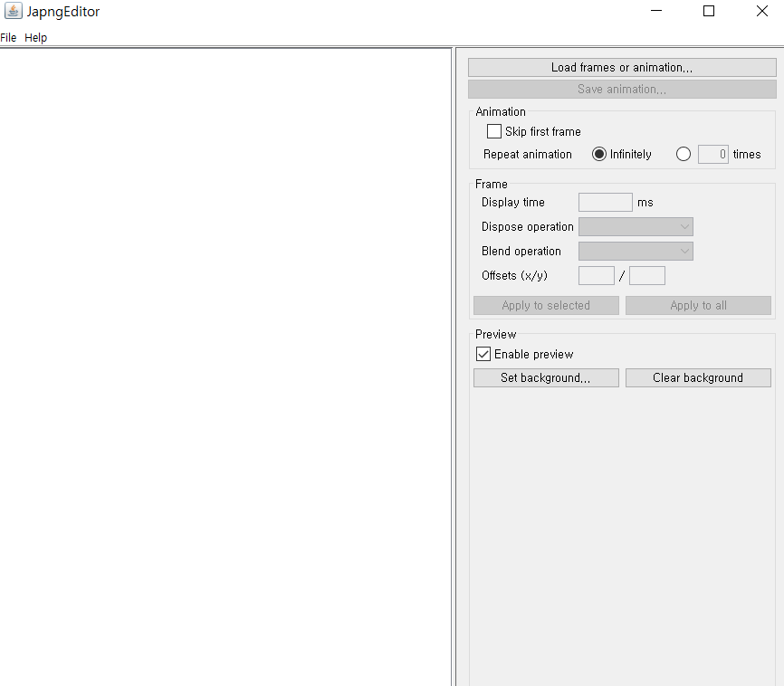Click the JapngEditor Java icon in title bar
Viewport: 784px width, 686px height.
(x=13, y=11)
